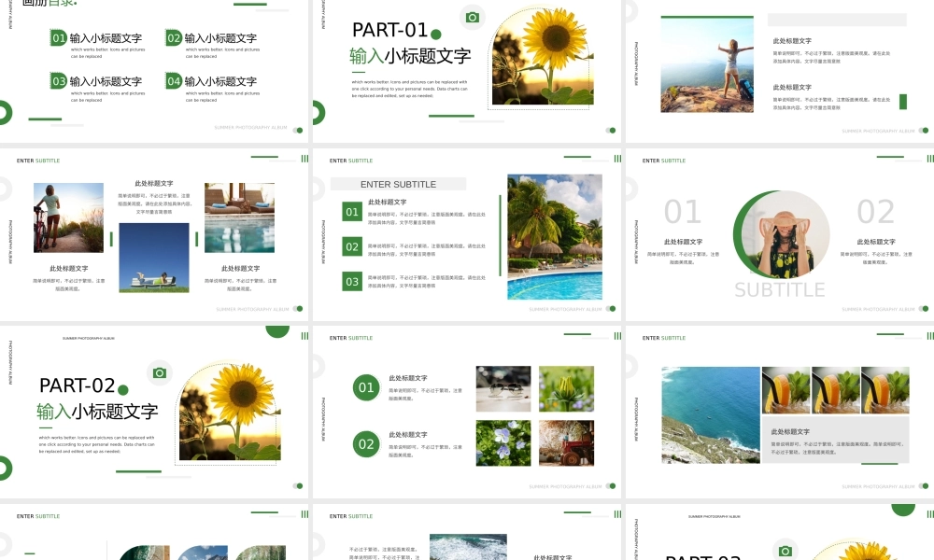Select the circular portrait of the woman holding a hat
934x560 pixels.
784,235
